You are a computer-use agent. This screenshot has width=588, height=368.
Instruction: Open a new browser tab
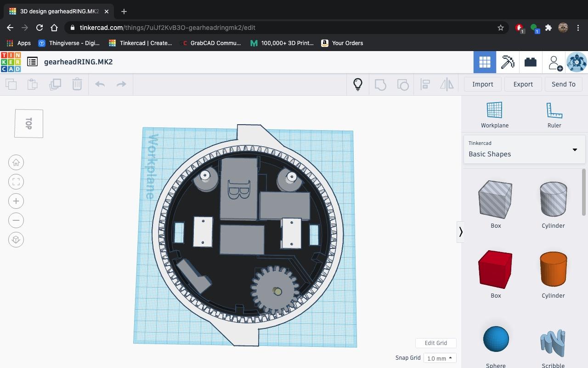124,11
